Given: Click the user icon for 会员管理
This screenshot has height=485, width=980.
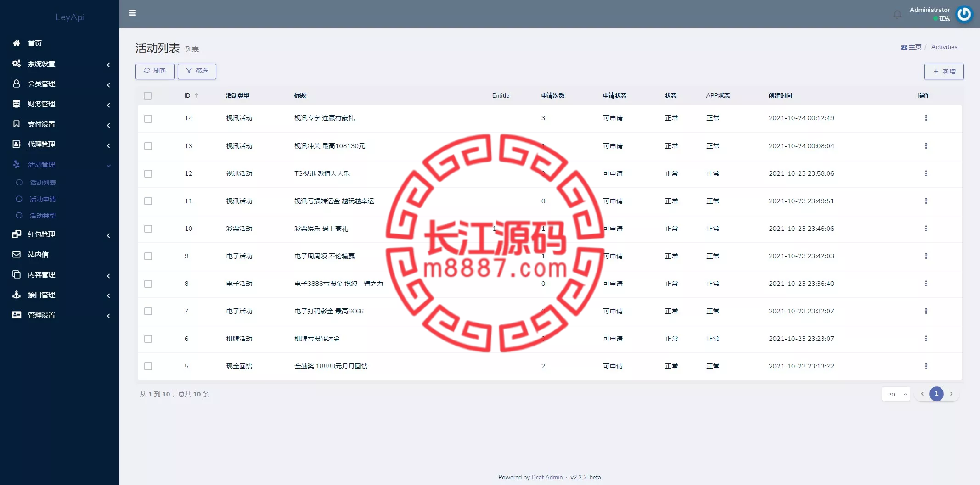Looking at the screenshot, I should pyautogui.click(x=17, y=84).
